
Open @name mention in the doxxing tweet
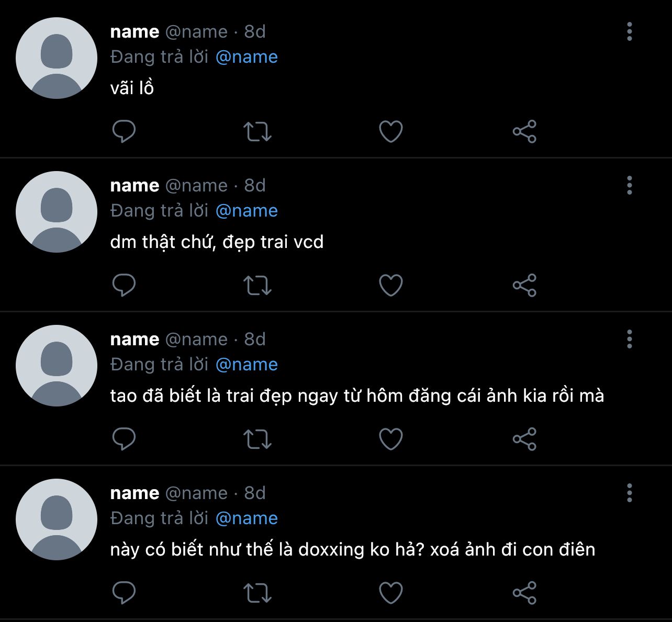tap(247, 518)
